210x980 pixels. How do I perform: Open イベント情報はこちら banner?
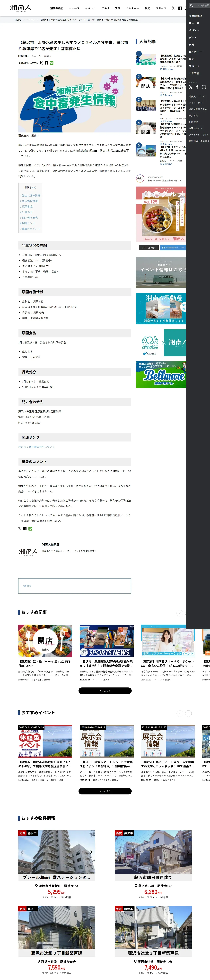(161, 272)
